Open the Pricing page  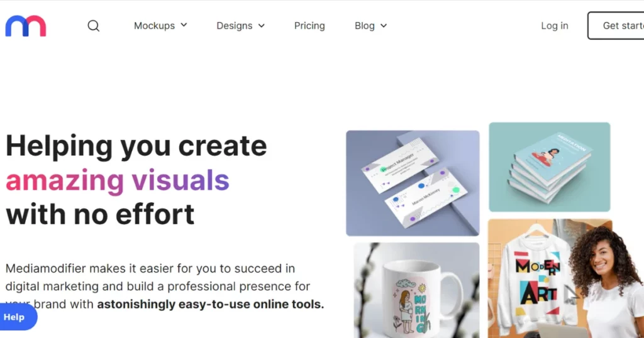tap(309, 26)
